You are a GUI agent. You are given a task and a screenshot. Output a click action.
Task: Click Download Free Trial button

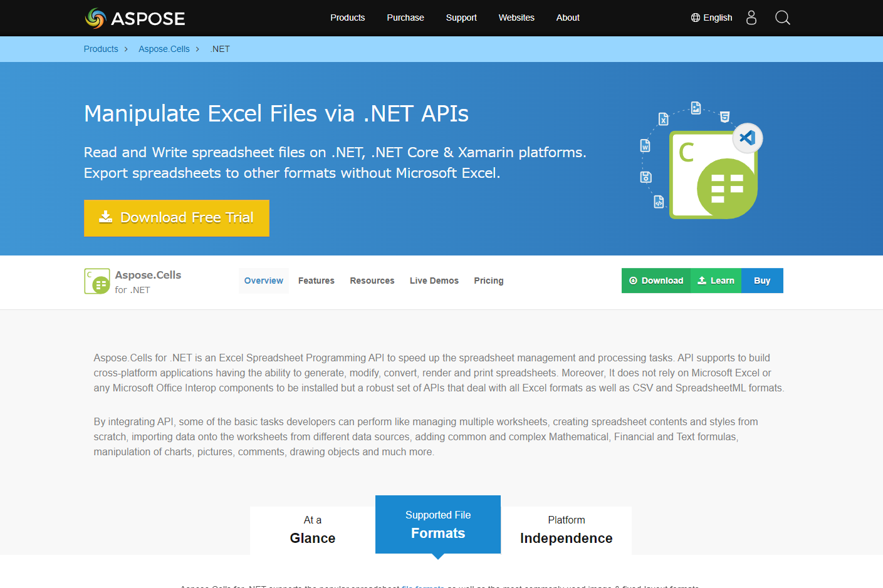click(x=177, y=218)
